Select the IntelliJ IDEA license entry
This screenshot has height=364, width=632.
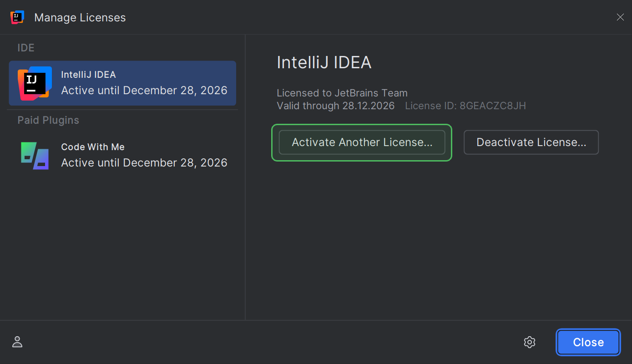pyautogui.click(x=122, y=83)
